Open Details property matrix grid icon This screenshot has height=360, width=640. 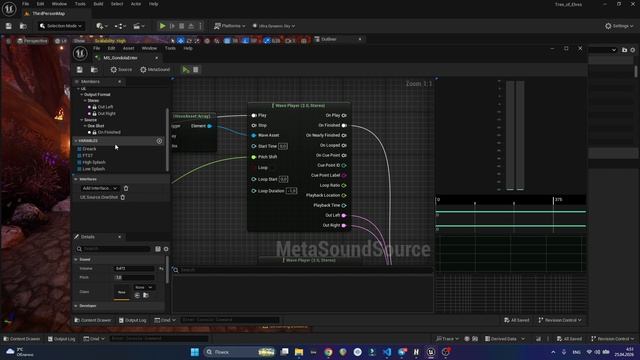pyautogui.click(x=158, y=249)
